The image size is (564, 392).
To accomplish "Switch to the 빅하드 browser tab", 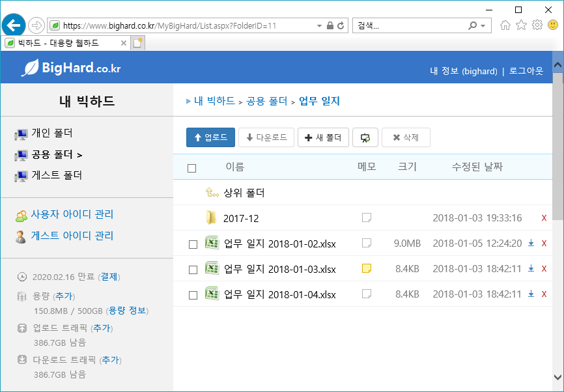I will 65,43.
